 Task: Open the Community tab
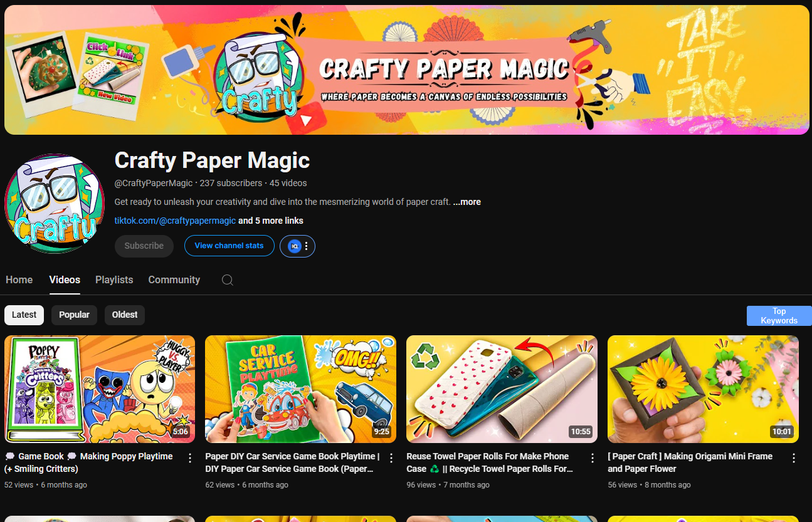(x=174, y=280)
